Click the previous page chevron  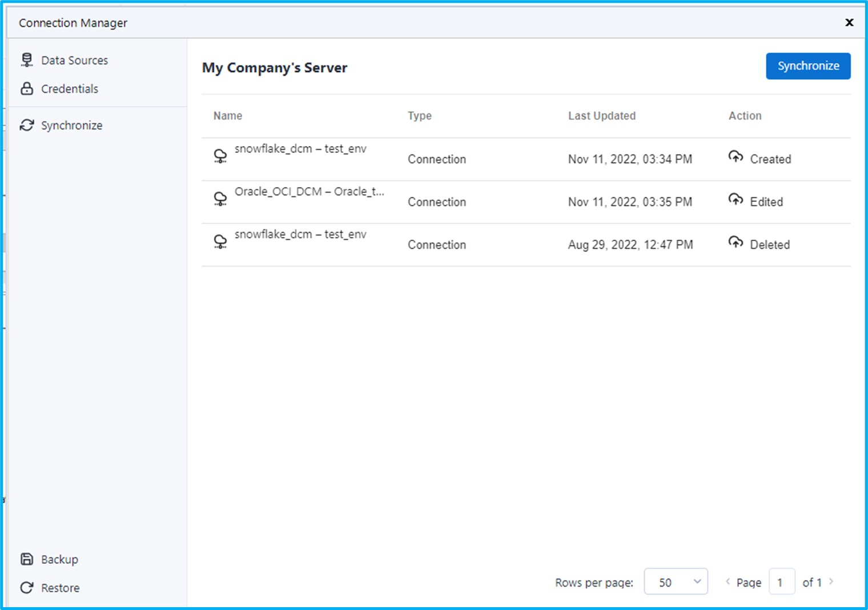click(728, 581)
